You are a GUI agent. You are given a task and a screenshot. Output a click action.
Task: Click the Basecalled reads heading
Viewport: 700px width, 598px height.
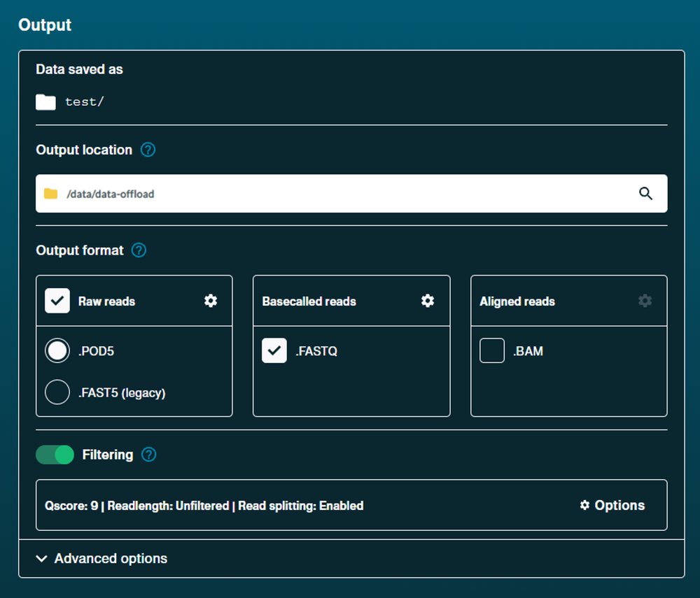[309, 301]
